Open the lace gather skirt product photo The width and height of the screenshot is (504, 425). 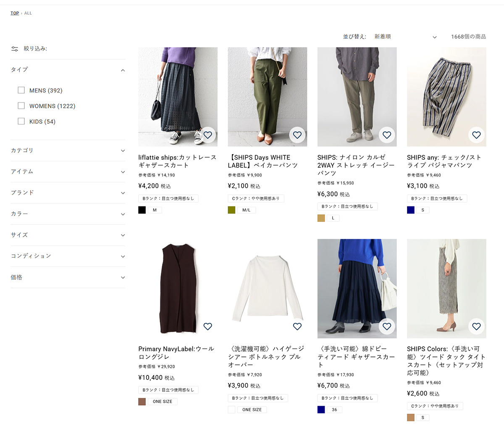point(178,97)
